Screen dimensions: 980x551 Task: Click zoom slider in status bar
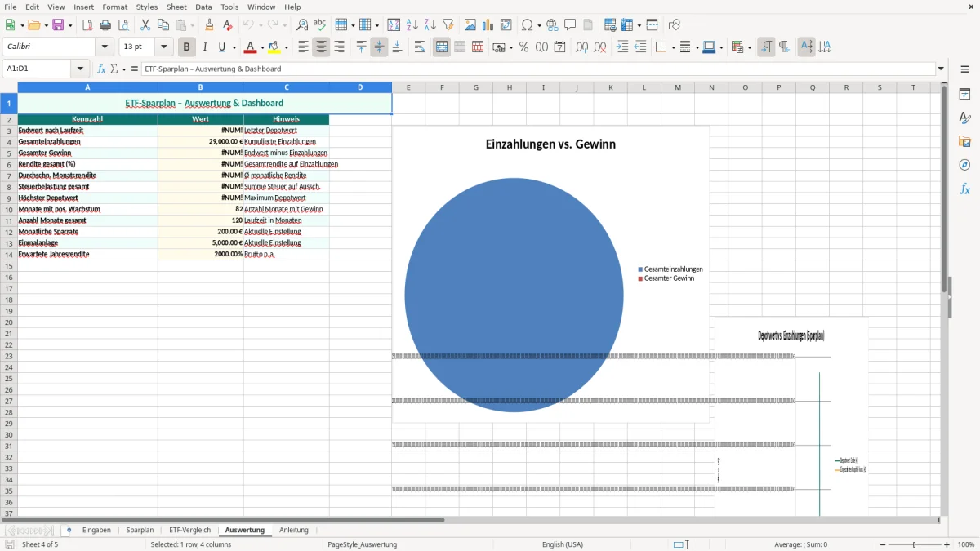click(914, 544)
